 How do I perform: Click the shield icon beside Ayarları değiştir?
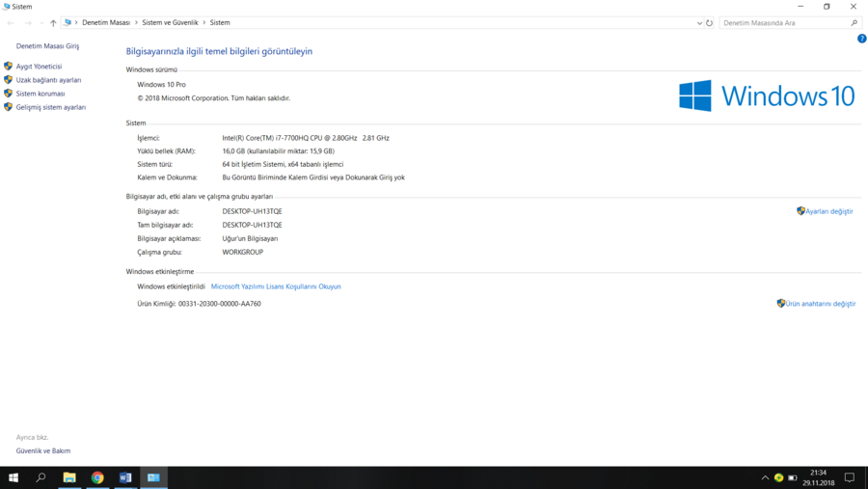(x=801, y=211)
